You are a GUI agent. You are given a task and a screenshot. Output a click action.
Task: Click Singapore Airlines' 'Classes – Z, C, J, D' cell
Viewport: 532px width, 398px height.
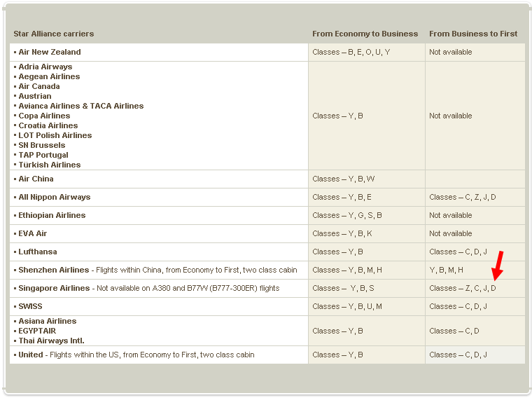[x=462, y=288]
